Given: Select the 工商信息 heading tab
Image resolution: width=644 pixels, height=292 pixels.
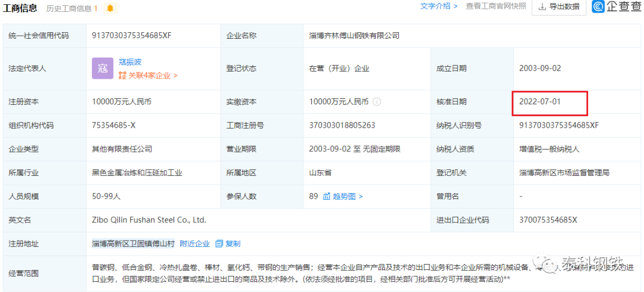Looking at the screenshot, I should (20, 8).
